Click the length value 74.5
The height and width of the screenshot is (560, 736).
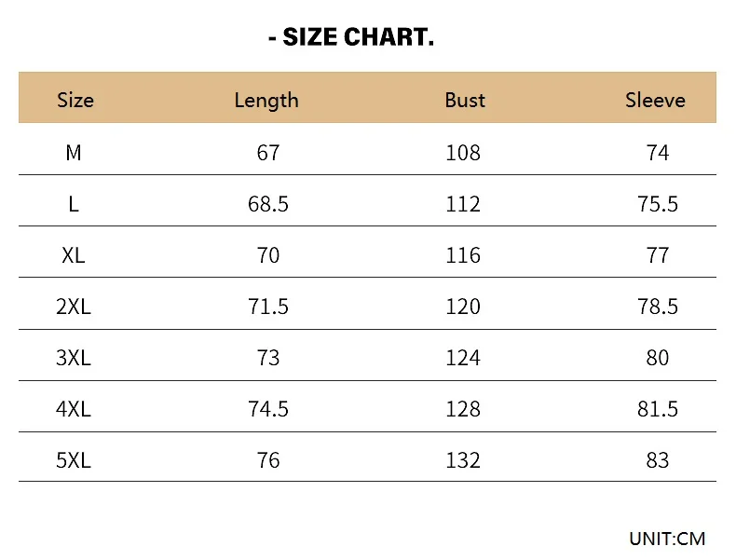[268, 408]
